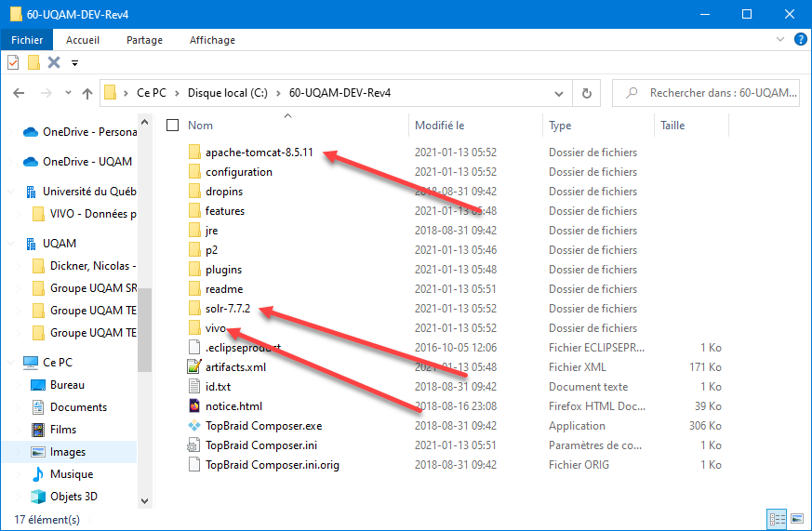Go back with the left arrow button

point(19,93)
